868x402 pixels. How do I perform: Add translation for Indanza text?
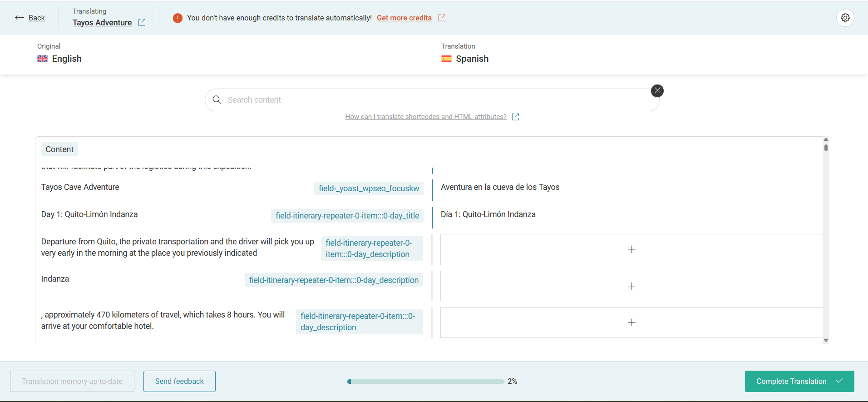pos(631,286)
